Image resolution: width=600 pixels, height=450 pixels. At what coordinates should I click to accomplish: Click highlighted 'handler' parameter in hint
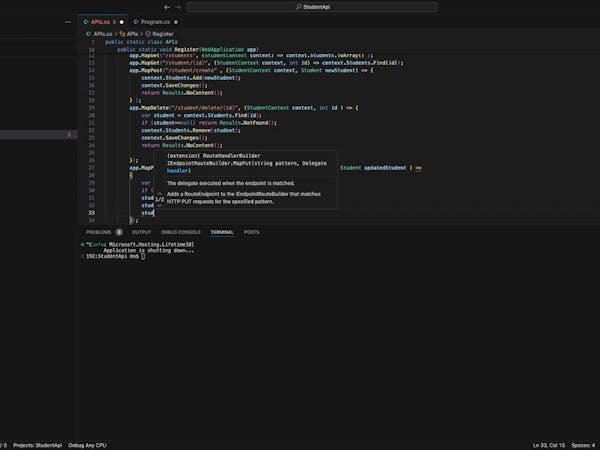[178, 171]
